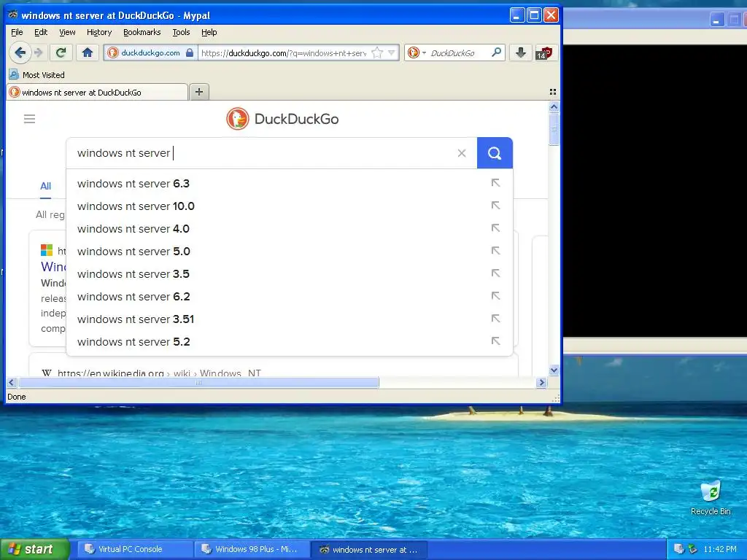Open the Bookmarks menu
This screenshot has height=560, width=747.
coord(142,32)
